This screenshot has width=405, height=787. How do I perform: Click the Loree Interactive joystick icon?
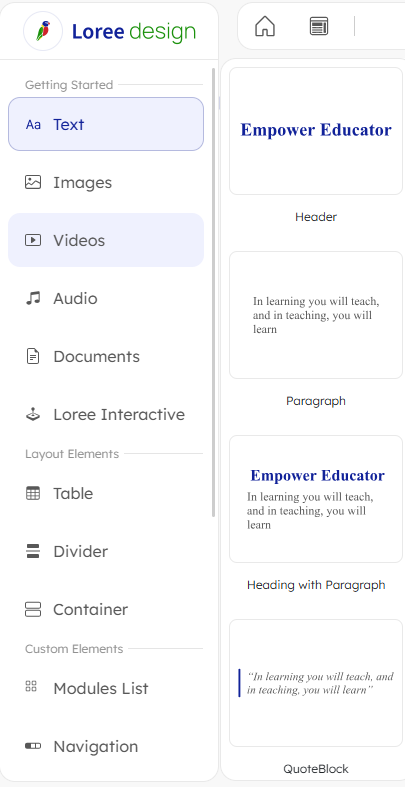[33, 415]
